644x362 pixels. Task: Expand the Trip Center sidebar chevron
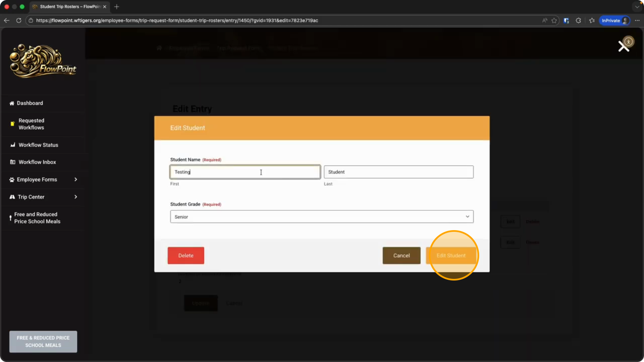(x=76, y=197)
